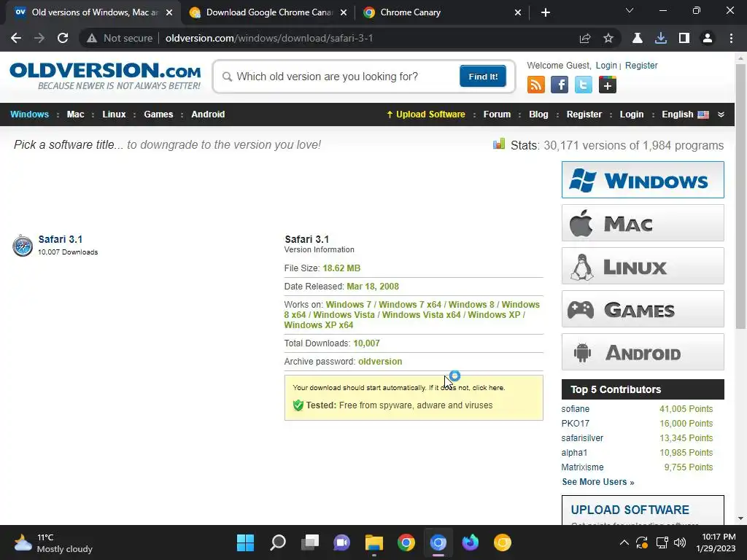Toggle the Chrome side panel icon

[684, 38]
